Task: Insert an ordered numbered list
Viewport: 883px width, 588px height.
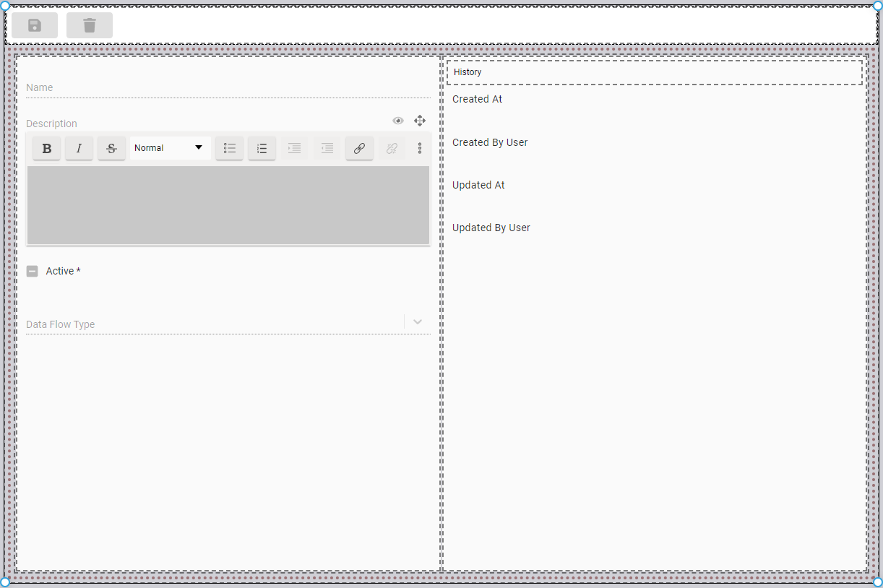Action: (262, 148)
